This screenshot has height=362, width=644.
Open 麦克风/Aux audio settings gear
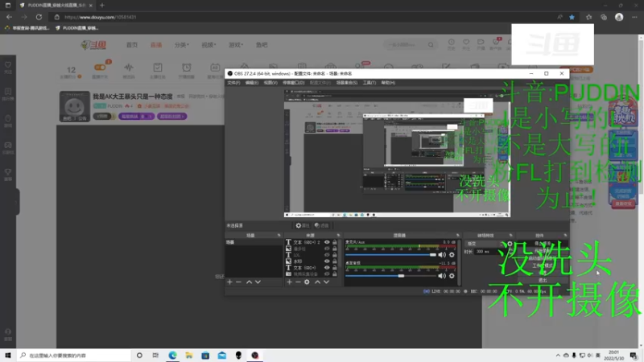click(452, 255)
